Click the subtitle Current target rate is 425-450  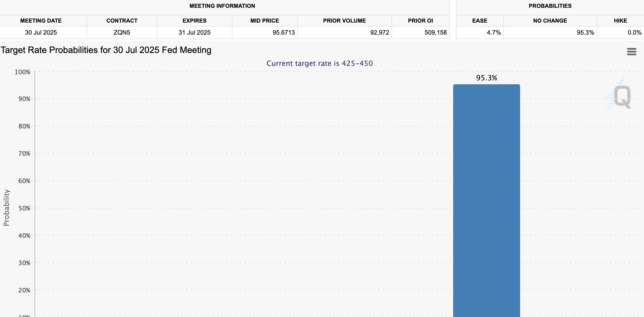(x=319, y=63)
